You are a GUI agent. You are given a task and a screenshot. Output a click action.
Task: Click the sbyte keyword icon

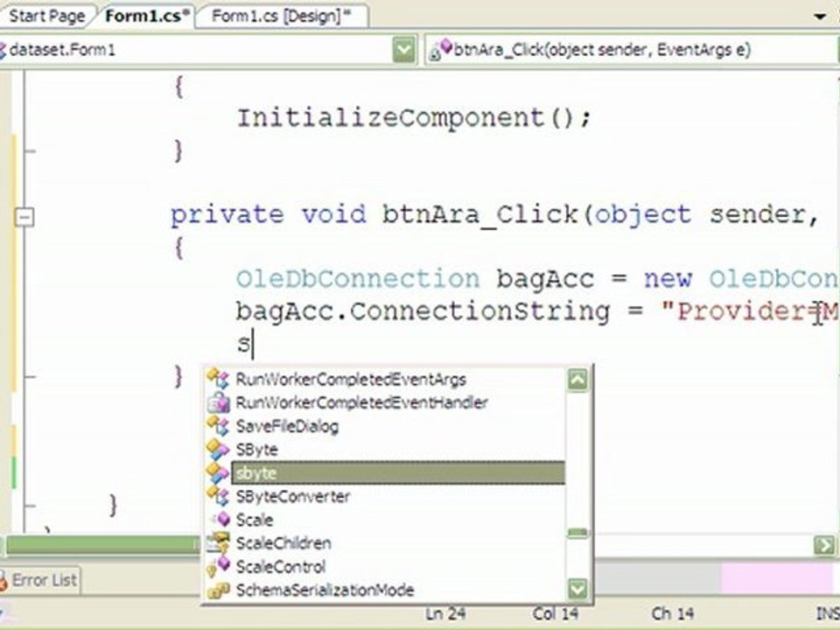point(218,473)
